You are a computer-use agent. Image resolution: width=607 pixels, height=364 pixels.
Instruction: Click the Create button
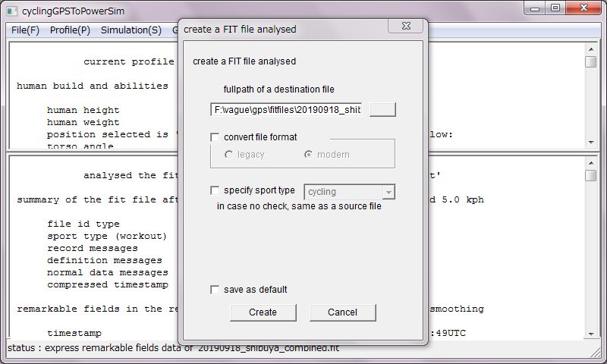coord(263,312)
